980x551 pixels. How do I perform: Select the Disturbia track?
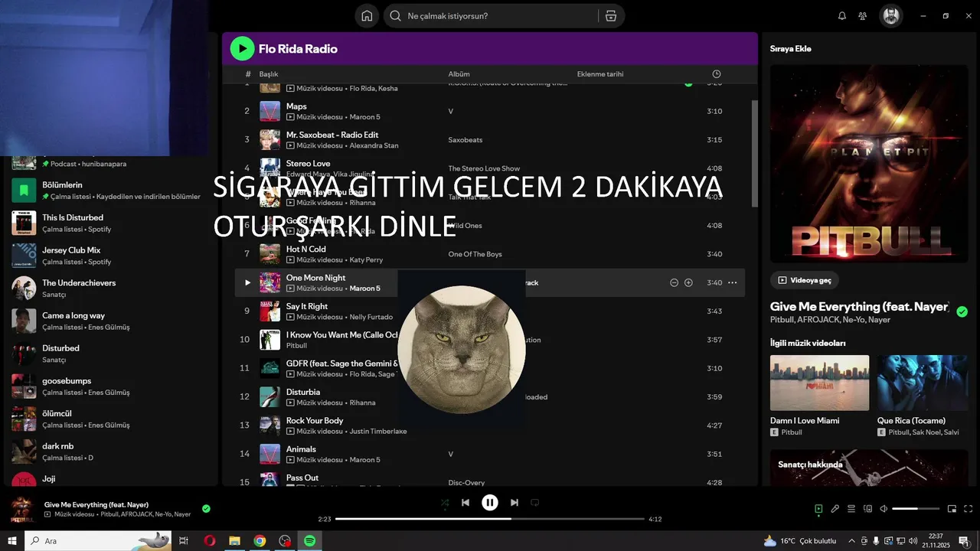pos(303,392)
